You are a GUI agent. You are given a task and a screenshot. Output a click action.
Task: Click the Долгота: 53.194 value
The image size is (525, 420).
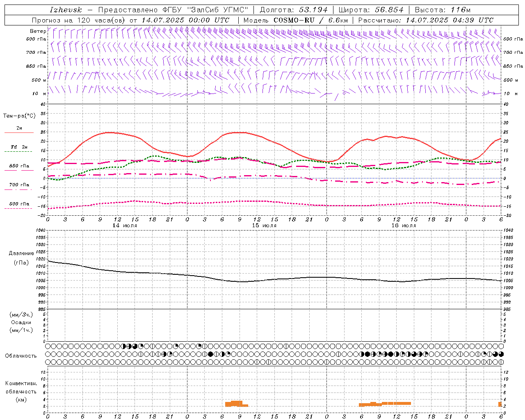294,10
